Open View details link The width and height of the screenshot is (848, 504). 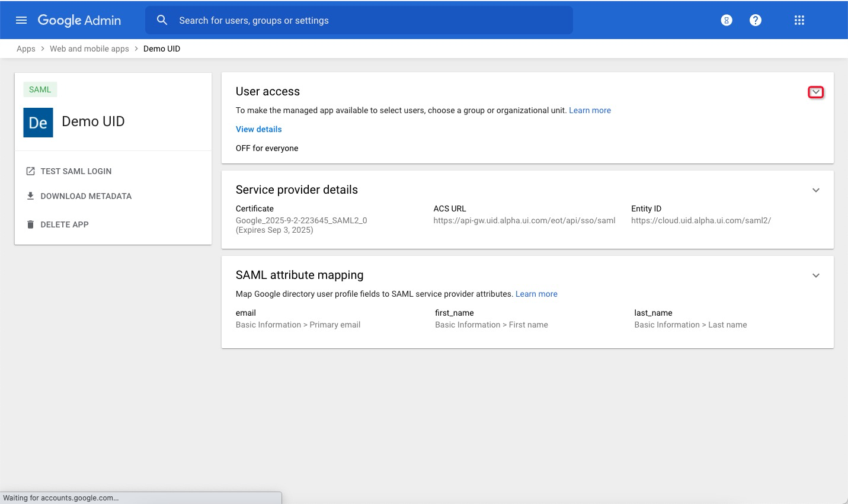pos(259,129)
